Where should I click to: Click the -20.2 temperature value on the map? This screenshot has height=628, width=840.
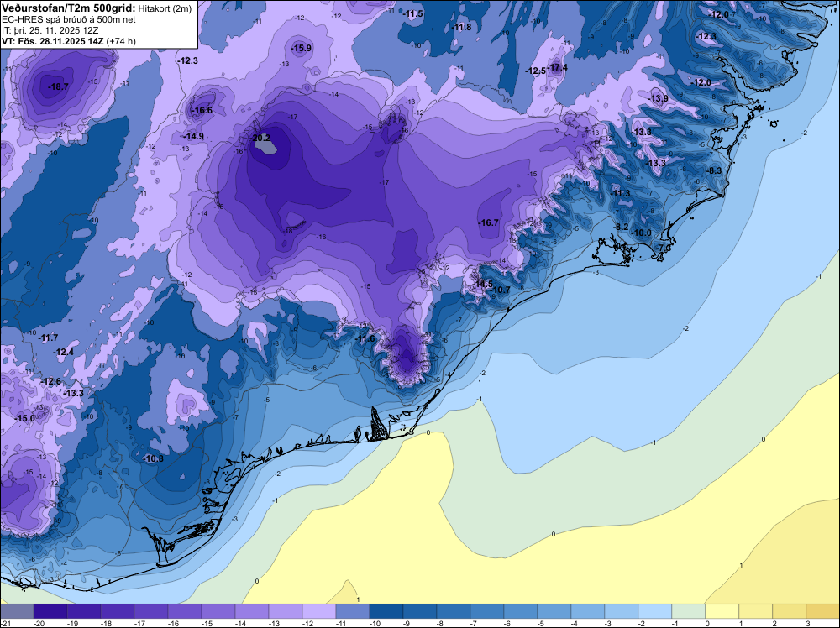click(260, 139)
